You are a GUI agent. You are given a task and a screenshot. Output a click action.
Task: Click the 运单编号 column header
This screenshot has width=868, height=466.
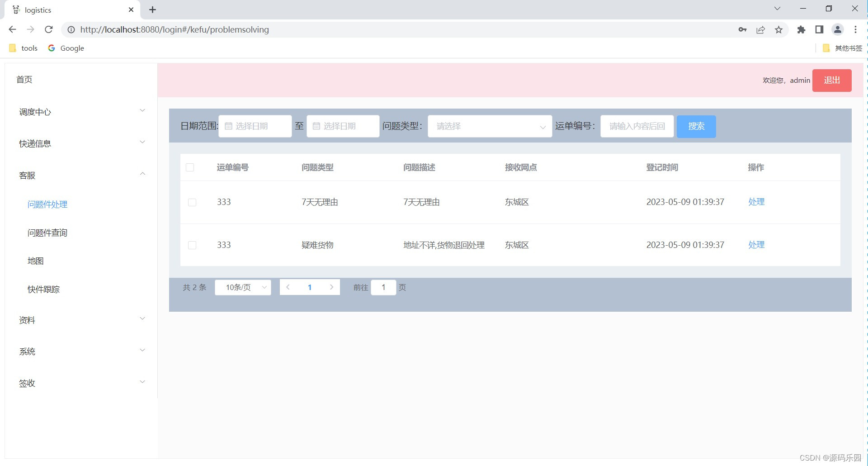pos(232,167)
